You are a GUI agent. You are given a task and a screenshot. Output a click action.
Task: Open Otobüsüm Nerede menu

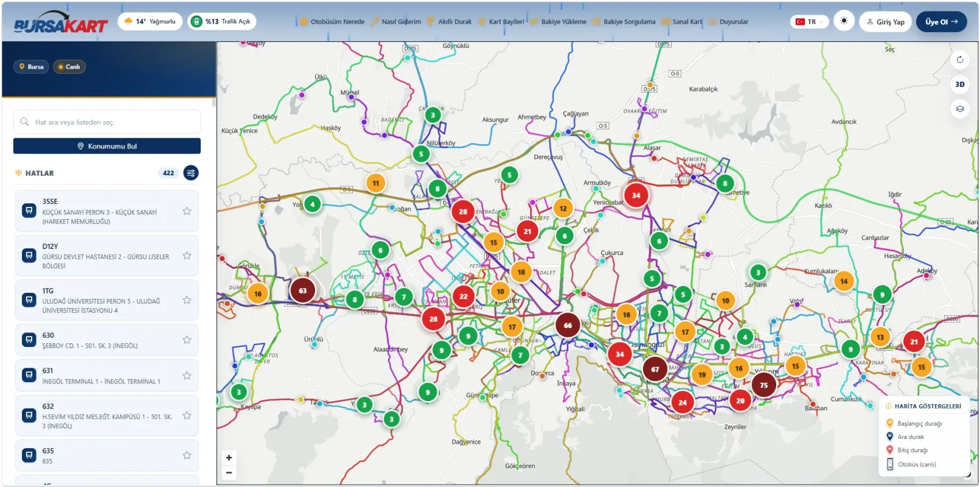tap(332, 22)
